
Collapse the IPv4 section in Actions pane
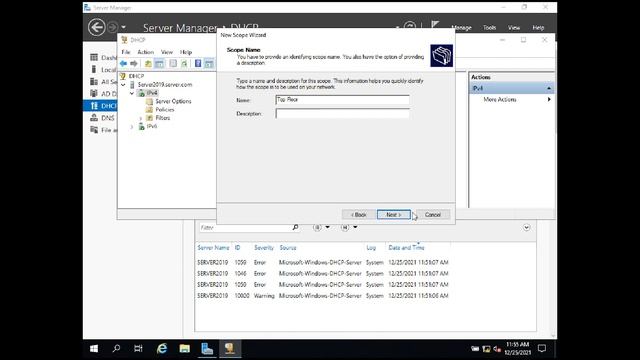[549, 89]
